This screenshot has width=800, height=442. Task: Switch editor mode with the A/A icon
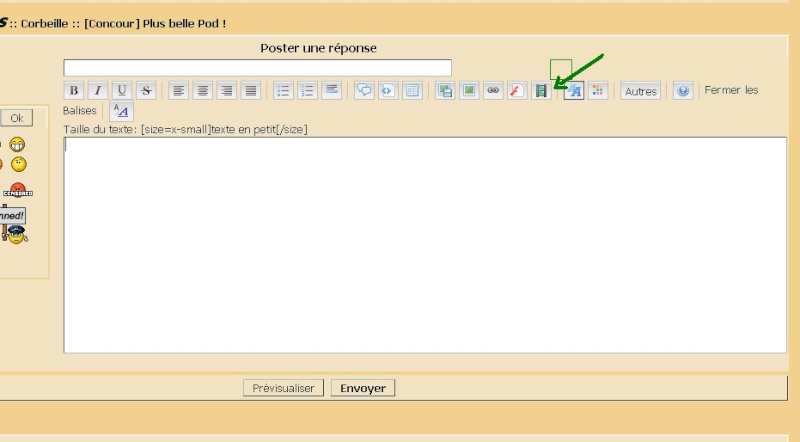click(x=121, y=111)
